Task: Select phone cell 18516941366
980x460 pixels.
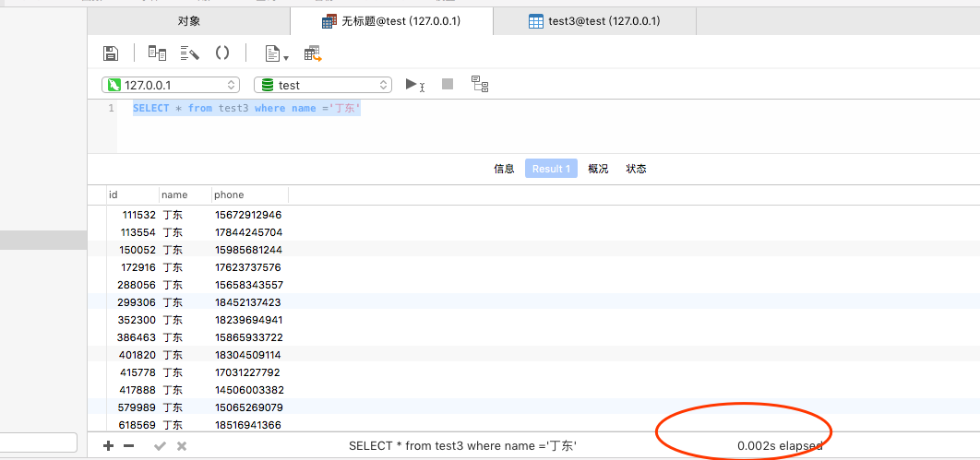Action: [x=250, y=425]
